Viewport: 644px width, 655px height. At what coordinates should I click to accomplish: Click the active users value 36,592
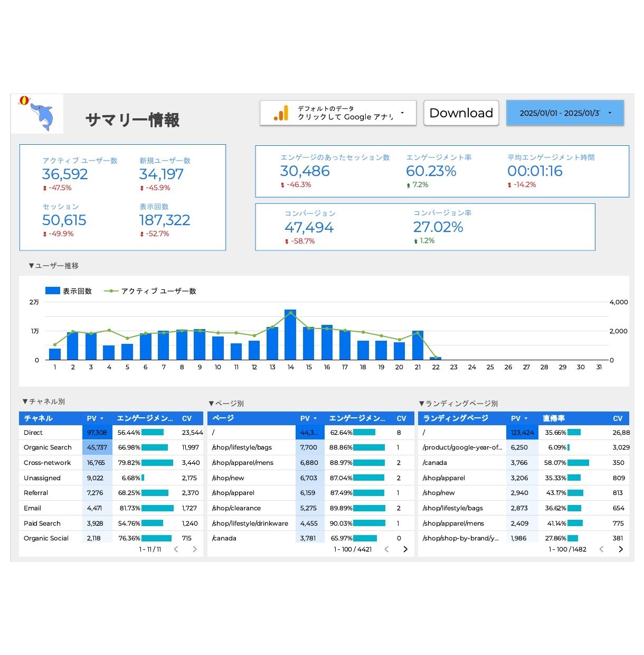click(x=65, y=174)
